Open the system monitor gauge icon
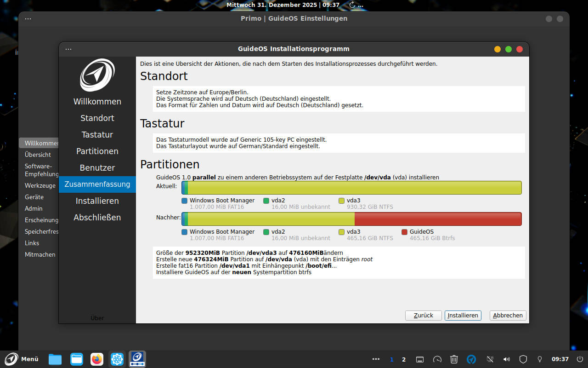Image resolution: width=588 pixels, height=368 pixels. pos(437,359)
